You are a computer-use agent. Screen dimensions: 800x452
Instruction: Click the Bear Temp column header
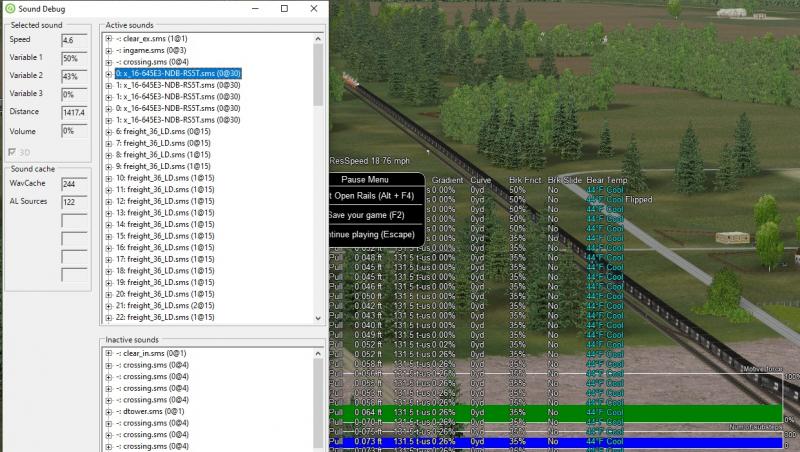(x=607, y=180)
